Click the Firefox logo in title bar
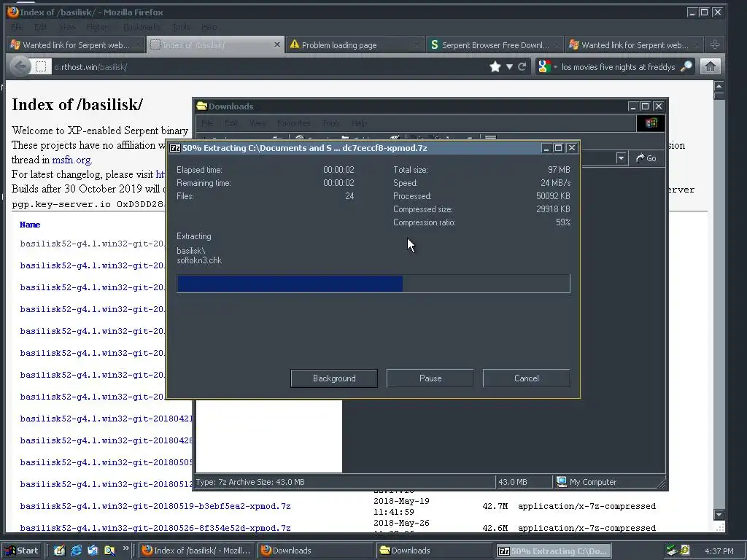The image size is (747, 560). [13, 12]
